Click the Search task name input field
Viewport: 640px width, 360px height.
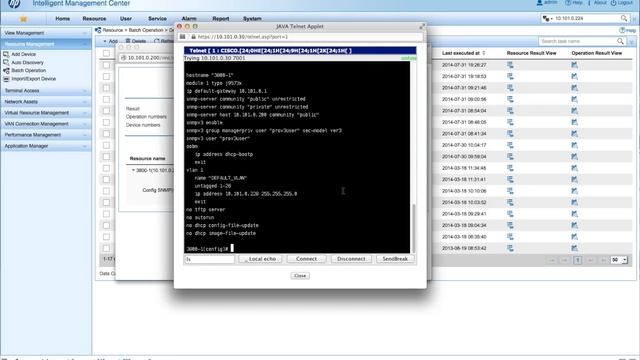pyautogui.click(x=577, y=41)
